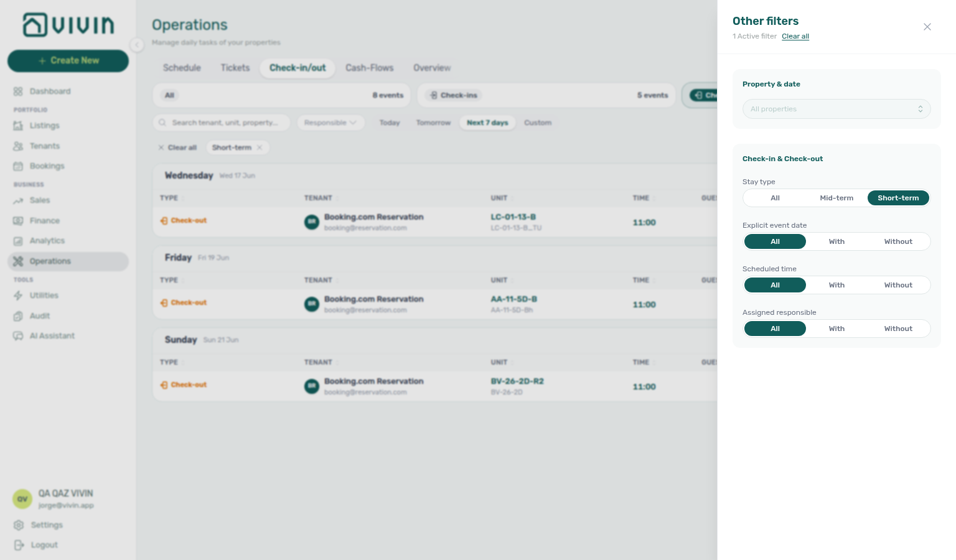Filter by Tomorrow
The image size is (956, 560).
click(x=433, y=123)
